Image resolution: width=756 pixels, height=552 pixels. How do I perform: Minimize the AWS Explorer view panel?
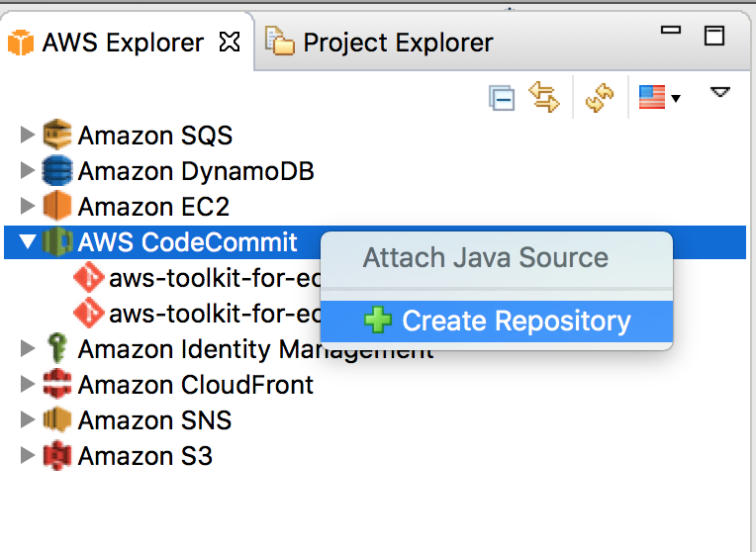(672, 32)
